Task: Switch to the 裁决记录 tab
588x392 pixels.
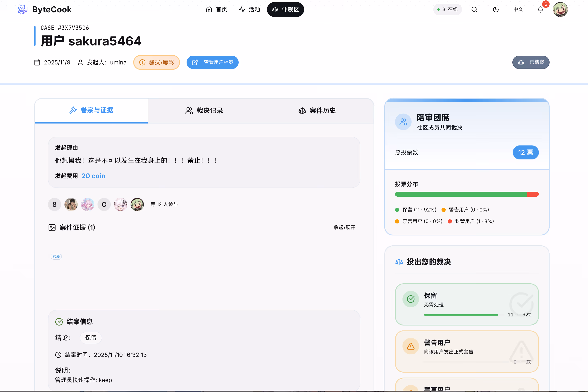Action: tap(204, 110)
